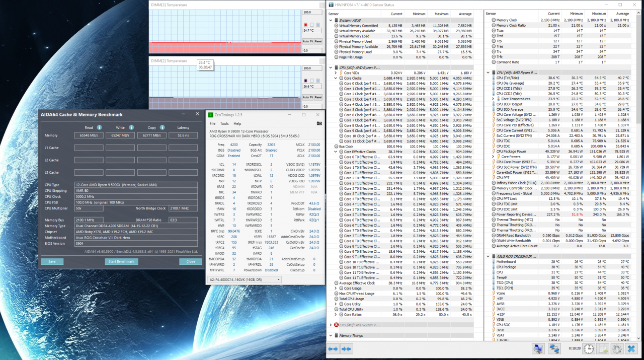Image resolution: width=644 pixels, height=360 pixels.
Task: Open the File menu in ZenTimings
Action: 212,123
